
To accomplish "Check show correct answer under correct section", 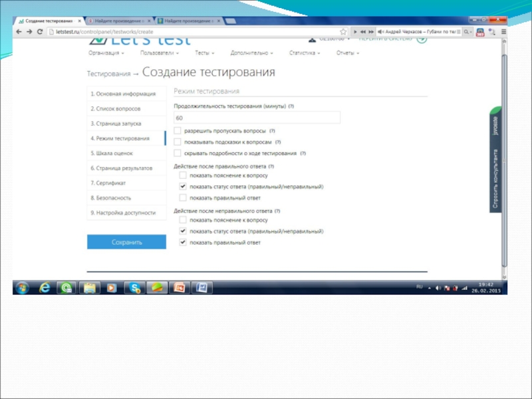I will pos(182,198).
